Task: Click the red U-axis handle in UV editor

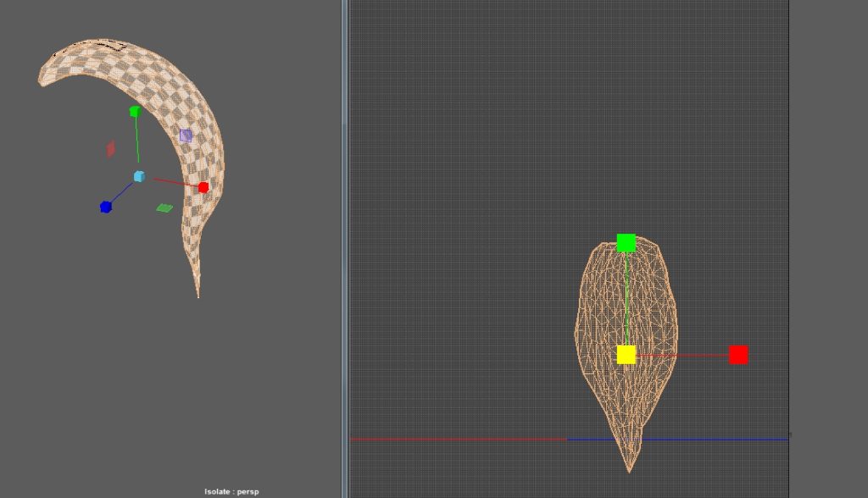Action: click(x=738, y=355)
